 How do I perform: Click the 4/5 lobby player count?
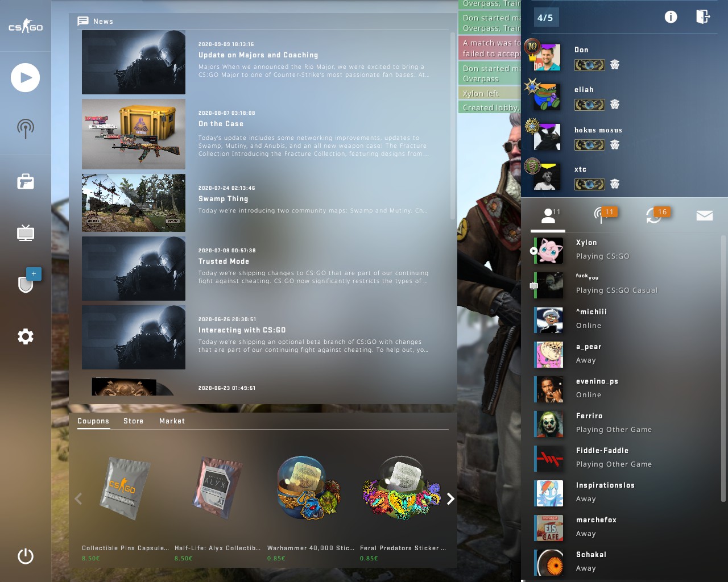[545, 18]
